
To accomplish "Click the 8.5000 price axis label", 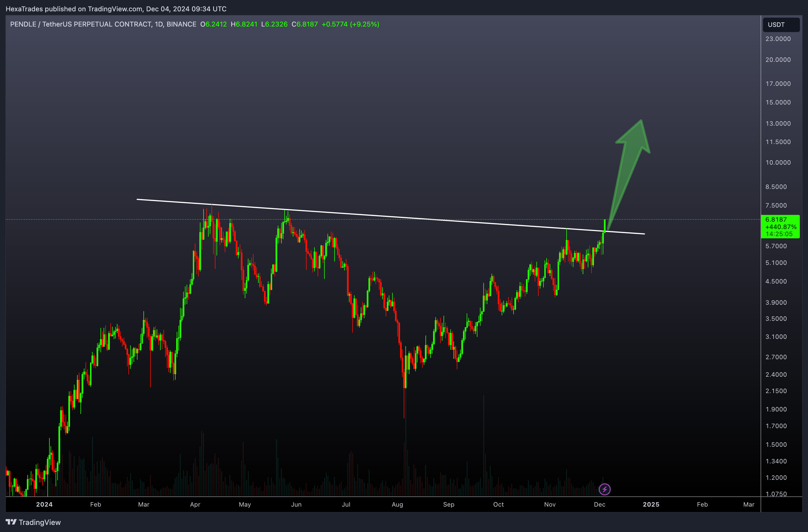I will [776, 187].
